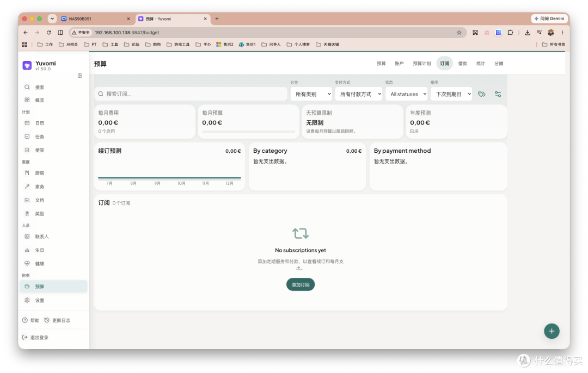Screen dimensions: 588x373
Task: Switch to the NAS90B051 browser tab
Action: point(95,18)
